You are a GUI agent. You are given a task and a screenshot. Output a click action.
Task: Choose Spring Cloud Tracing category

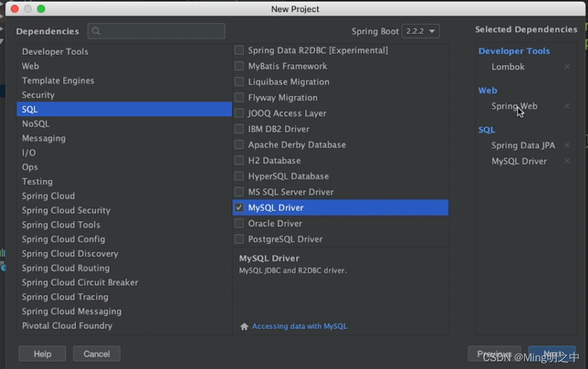pyautogui.click(x=124, y=297)
